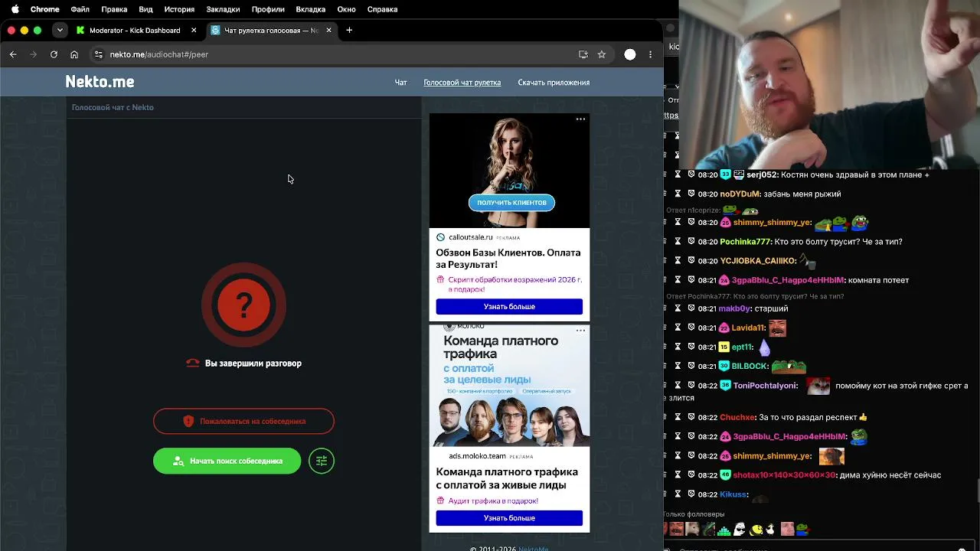Click username BILBOCK in the Kick chat

(750, 366)
